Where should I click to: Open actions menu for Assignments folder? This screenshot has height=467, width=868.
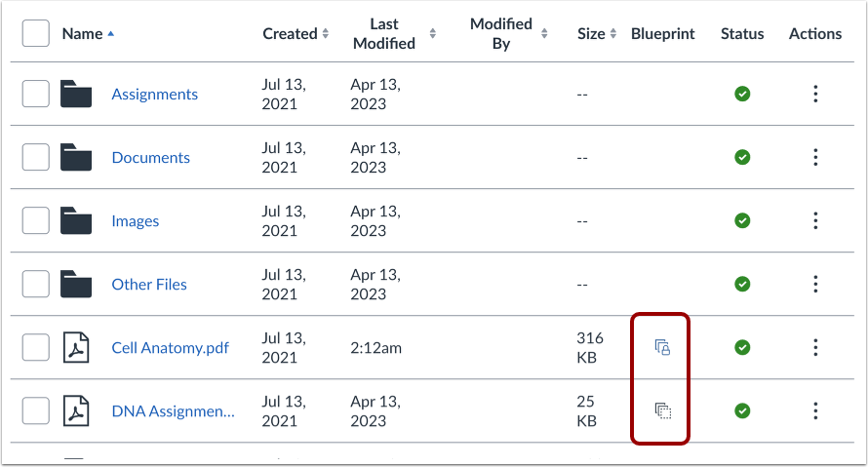coord(815,94)
